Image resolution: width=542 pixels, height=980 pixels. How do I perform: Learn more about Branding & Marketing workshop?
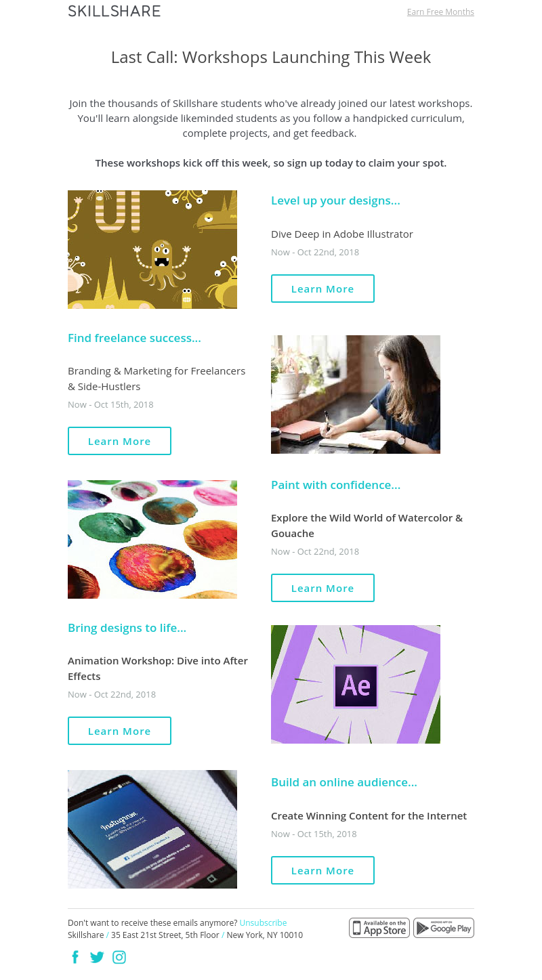coord(119,441)
